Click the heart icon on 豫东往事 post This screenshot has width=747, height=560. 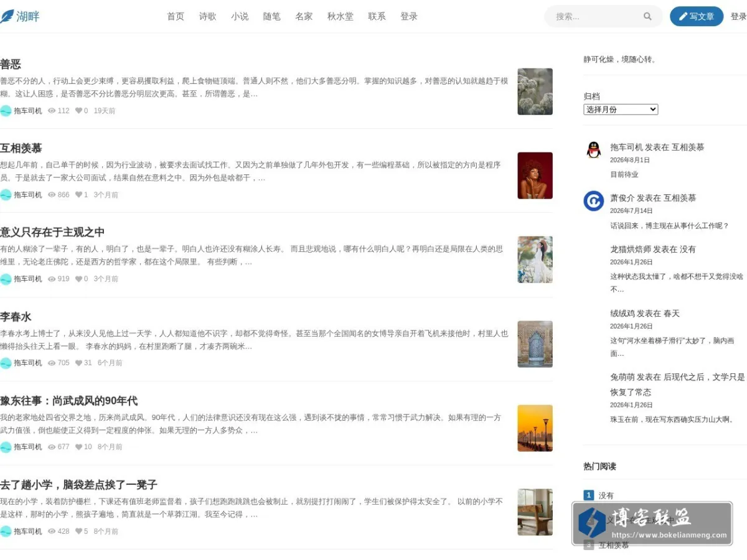(78, 447)
